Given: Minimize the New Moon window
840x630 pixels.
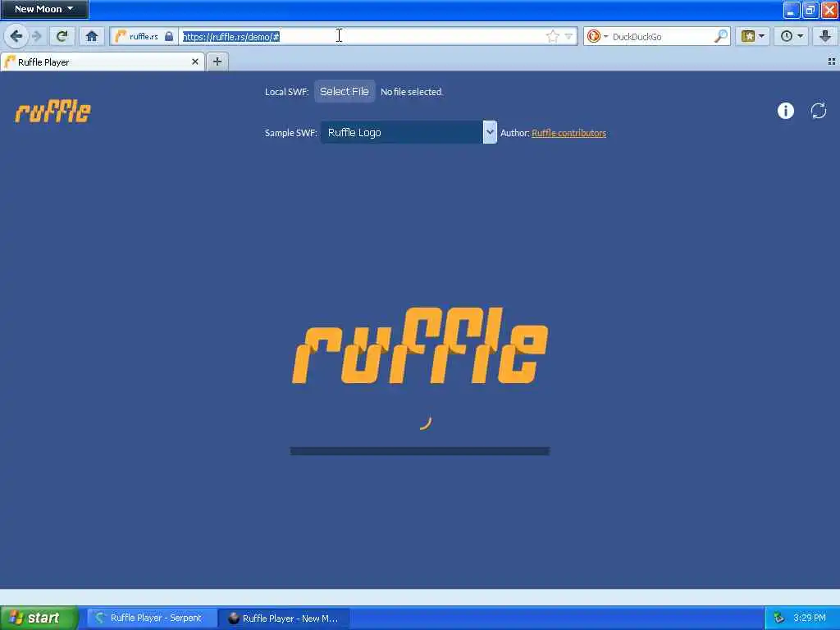Looking at the screenshot, I should [x=792, y=10].
